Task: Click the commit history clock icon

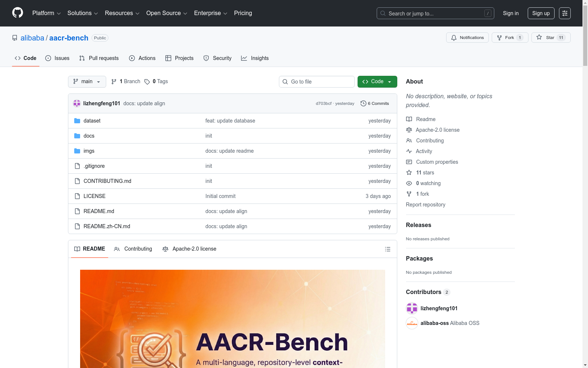Action: pyautogui.click(x=363, y=103)
